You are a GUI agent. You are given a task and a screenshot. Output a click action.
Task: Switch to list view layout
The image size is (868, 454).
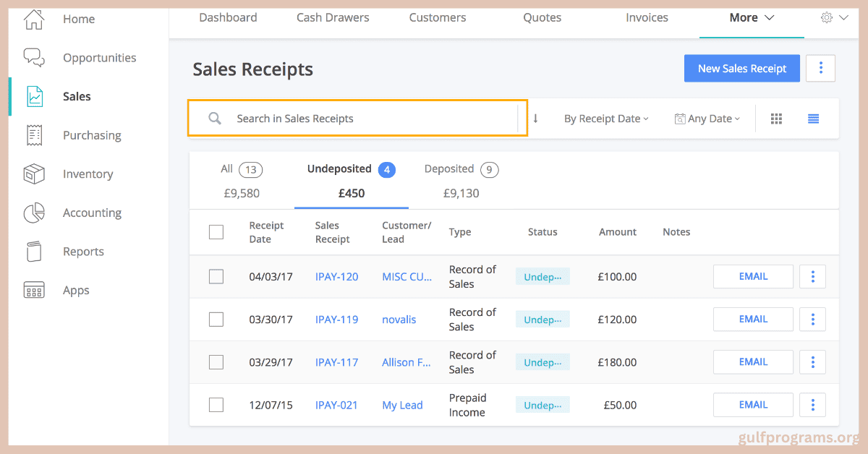813,119
